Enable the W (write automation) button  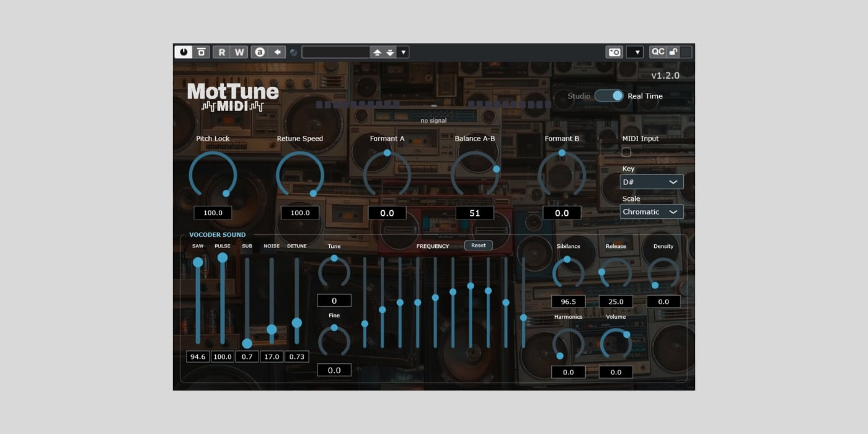239,52
